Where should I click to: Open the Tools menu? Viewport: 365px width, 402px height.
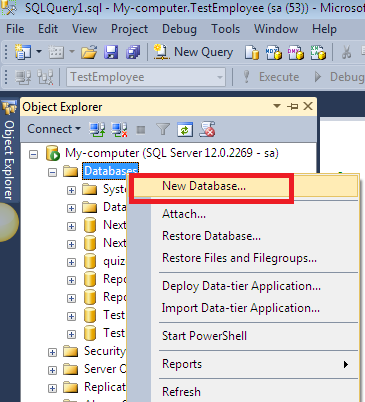pyautogui.click(x=225, y=29)
